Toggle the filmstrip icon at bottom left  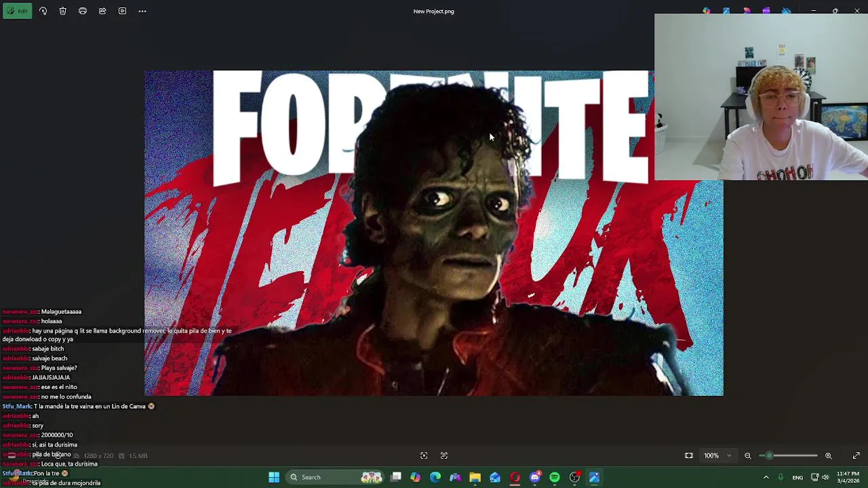(x=12, y=455)
